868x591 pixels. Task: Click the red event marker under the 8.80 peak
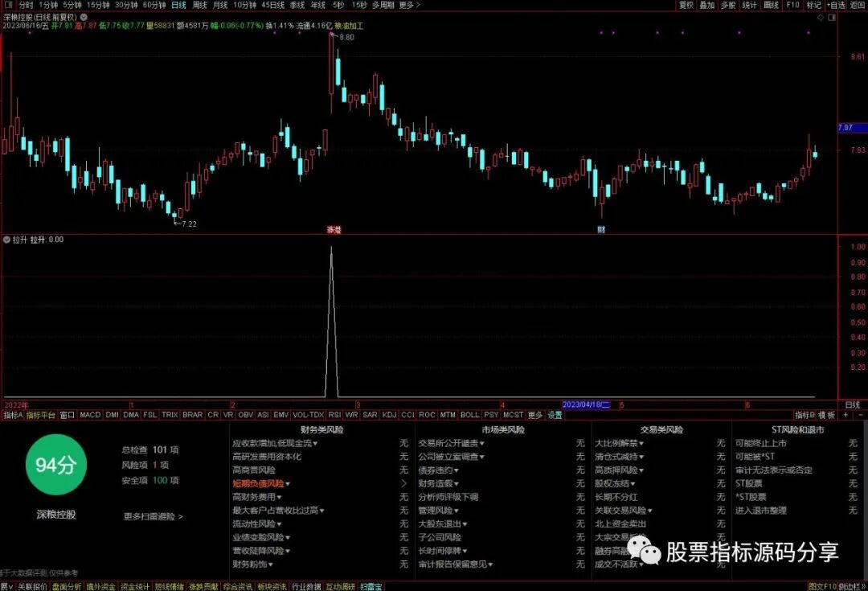tap(334, 229)
